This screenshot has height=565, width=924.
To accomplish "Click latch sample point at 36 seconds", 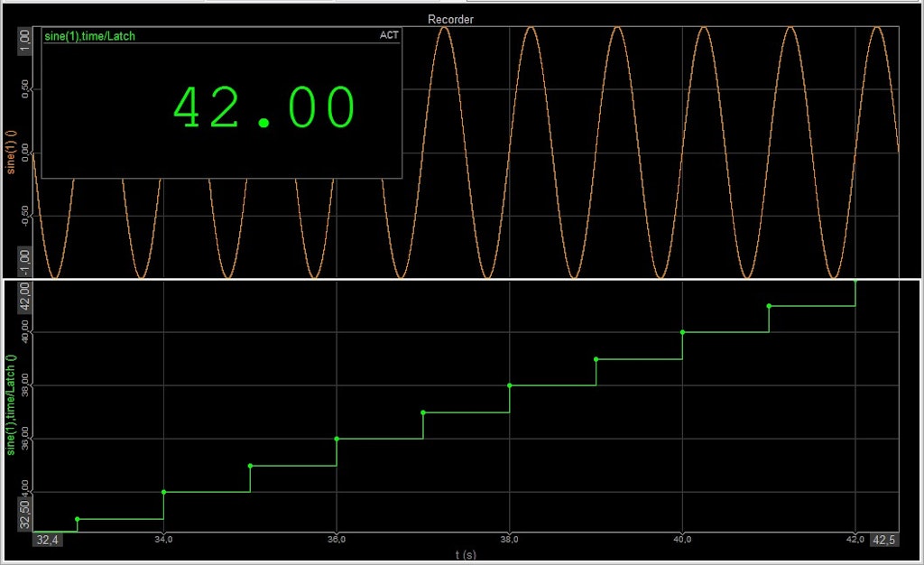I will 337,439.
